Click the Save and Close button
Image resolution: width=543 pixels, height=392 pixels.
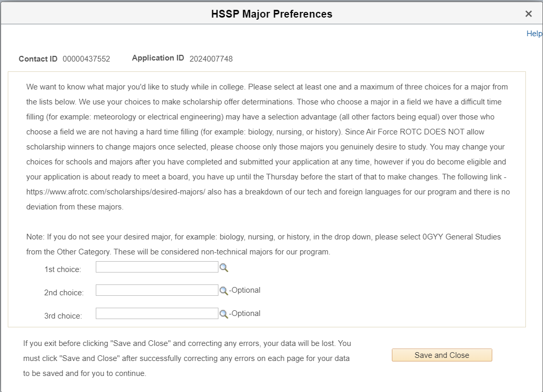pyautogui.click(x=442, y=355)
